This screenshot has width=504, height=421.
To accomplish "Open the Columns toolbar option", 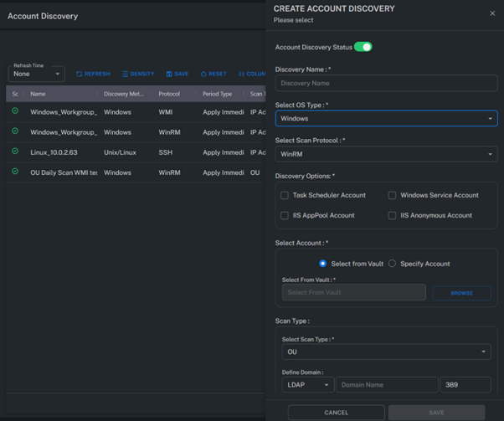I will click(x=252, y=74).
